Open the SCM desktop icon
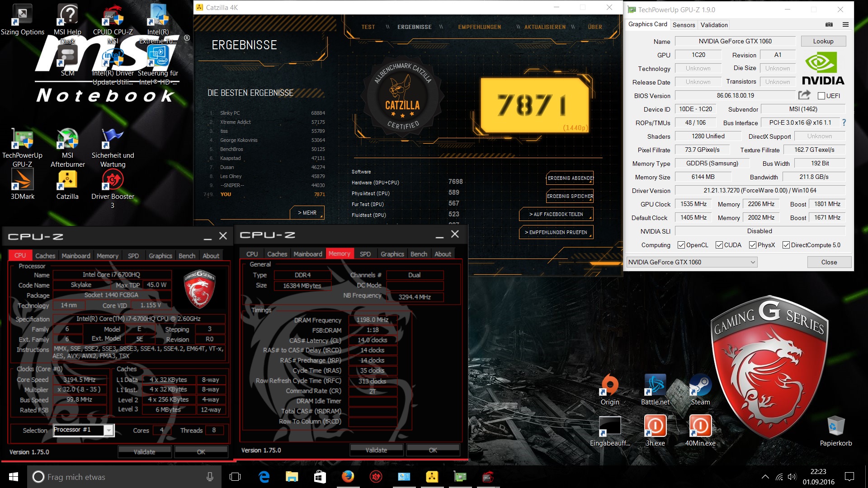868x488 pixels. point(67,61)
